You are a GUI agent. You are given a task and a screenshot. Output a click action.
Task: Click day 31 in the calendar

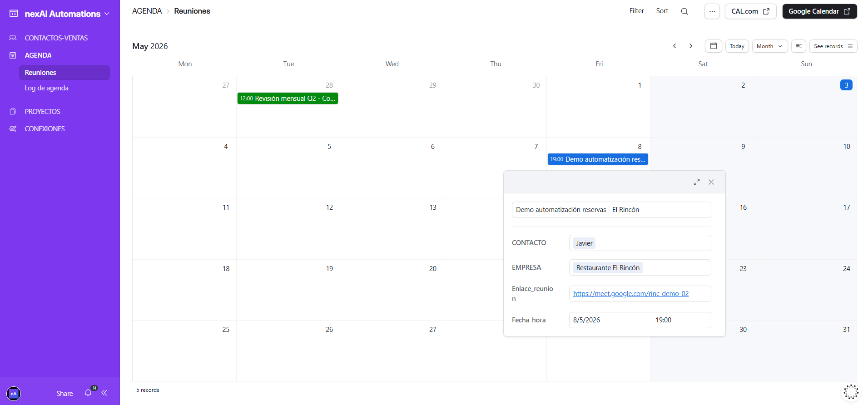[x=846, y=330]
